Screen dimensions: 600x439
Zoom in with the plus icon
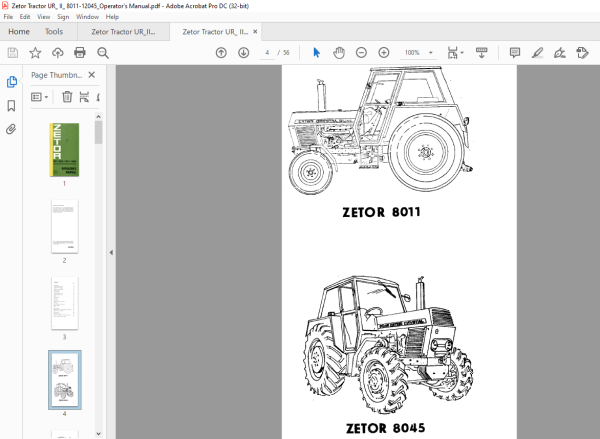(x=384, y=52)
